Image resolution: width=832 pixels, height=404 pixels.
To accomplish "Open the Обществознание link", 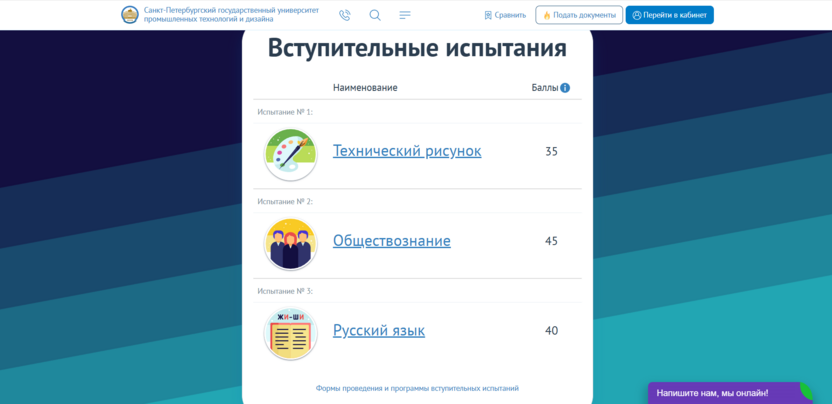I will coord(392,241).
